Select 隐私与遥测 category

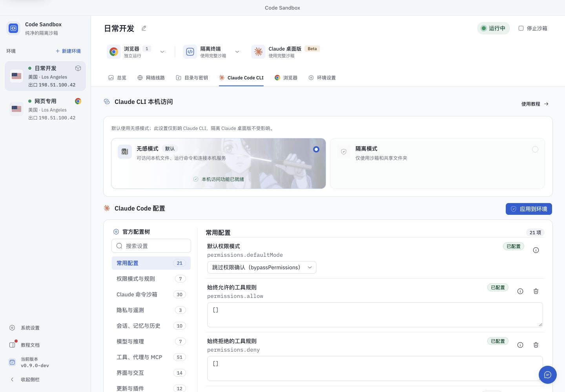point(151,310)
